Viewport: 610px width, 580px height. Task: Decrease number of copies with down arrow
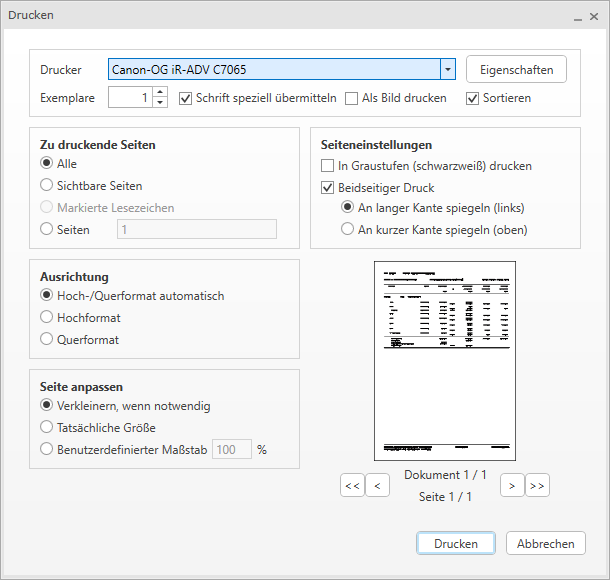coord(160,103)
